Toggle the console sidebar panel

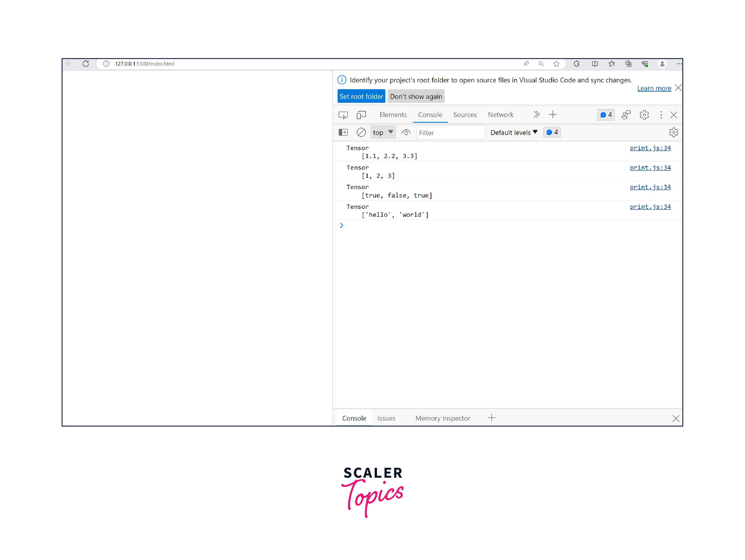tap(343, 132)
